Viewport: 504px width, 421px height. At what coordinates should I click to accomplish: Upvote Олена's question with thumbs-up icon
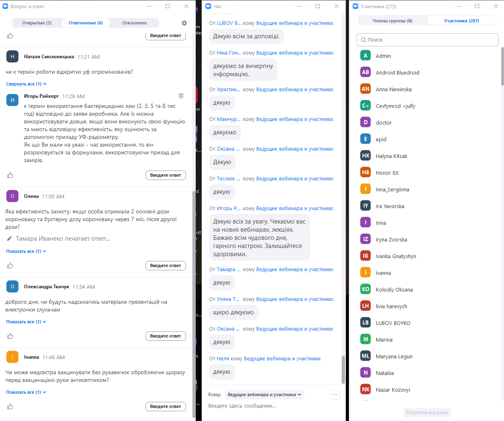10,266
